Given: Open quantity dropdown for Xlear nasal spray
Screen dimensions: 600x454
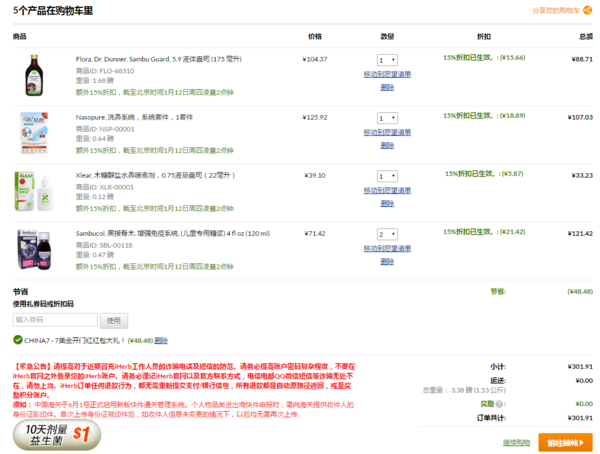Looking at the screenshot, I should coord(387,176).
